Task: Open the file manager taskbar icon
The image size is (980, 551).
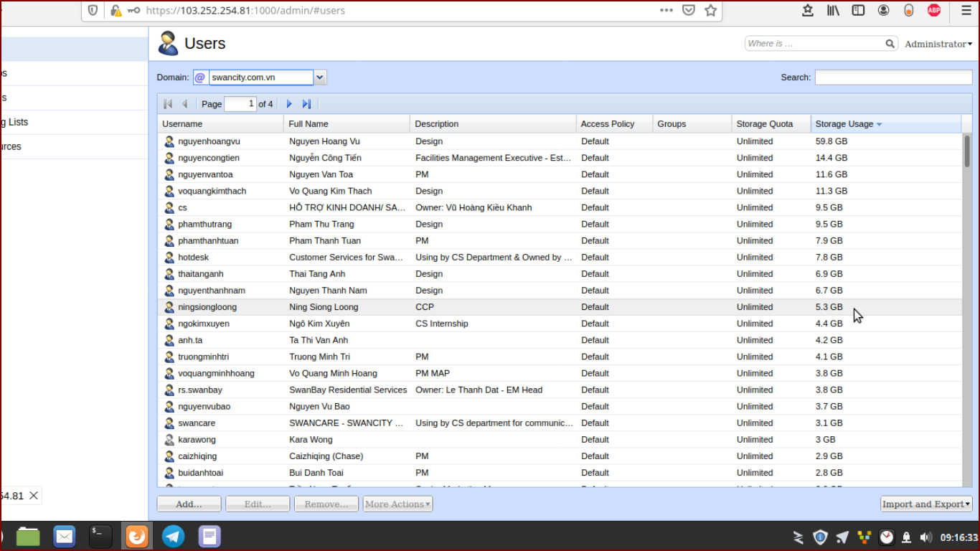Action: click(28, 536)
